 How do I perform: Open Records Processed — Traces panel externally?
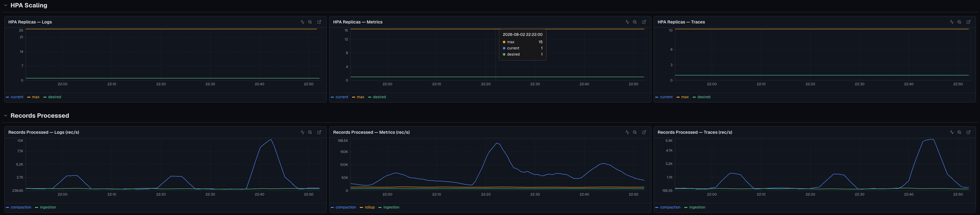tap(969, 132)
